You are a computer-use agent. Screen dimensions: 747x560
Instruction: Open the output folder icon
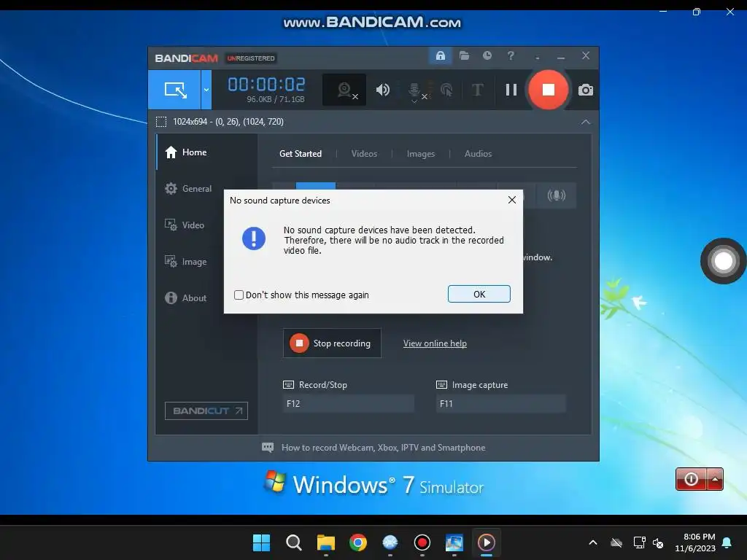tap(464, 55)
